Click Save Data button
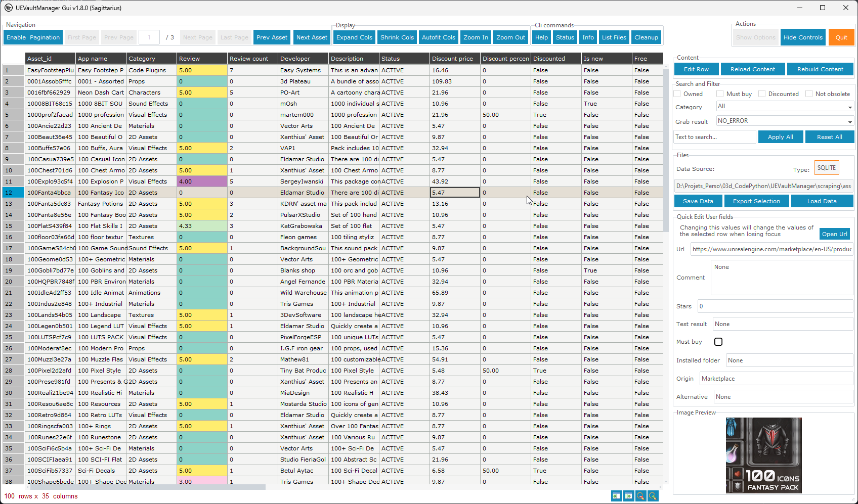The height and width of the screenshot is (504, 858). 698,201
